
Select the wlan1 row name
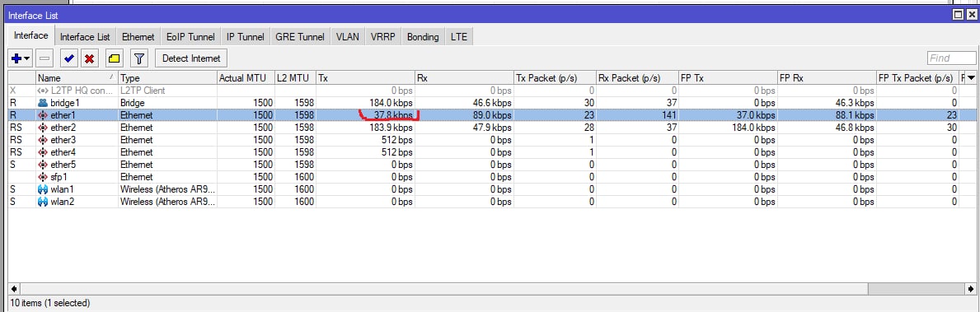coord(63,189)
